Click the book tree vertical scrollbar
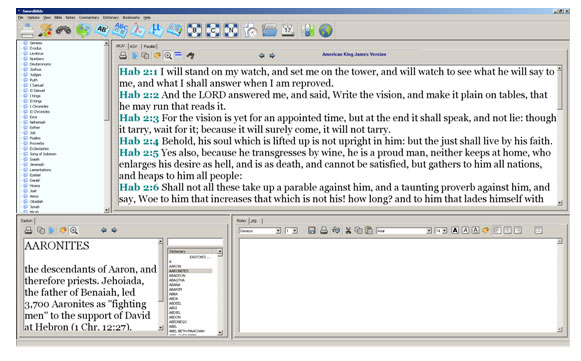The height and width of the screenshot is (361, 581). (x=107, y=126)
